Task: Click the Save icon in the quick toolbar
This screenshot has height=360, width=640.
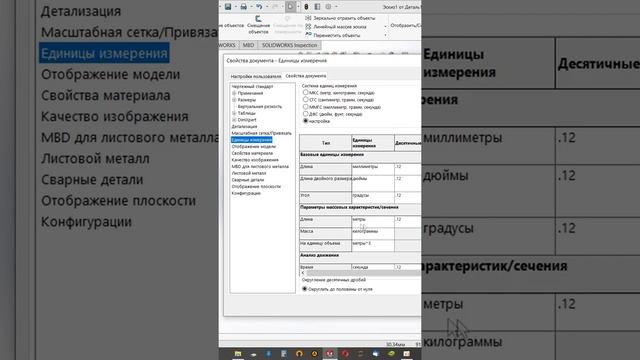Action: [x=228, y=7]
